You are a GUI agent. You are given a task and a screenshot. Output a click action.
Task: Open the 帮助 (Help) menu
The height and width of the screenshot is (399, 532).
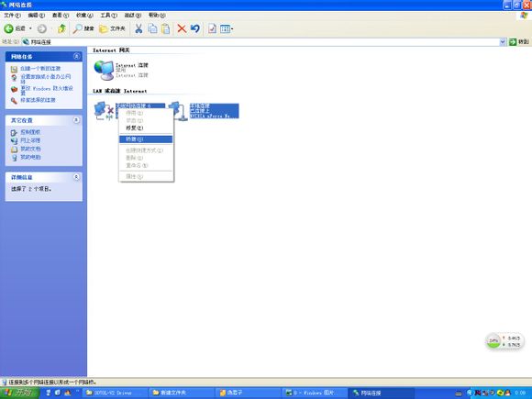coord(157,16)
